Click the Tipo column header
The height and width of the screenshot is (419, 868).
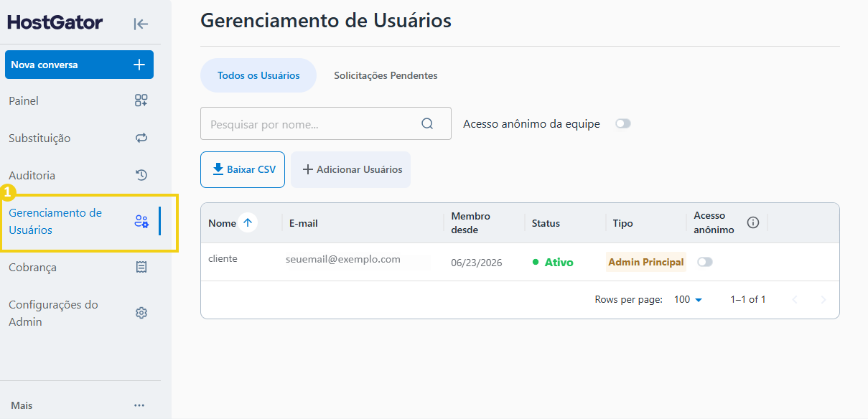tap(623, 223)
